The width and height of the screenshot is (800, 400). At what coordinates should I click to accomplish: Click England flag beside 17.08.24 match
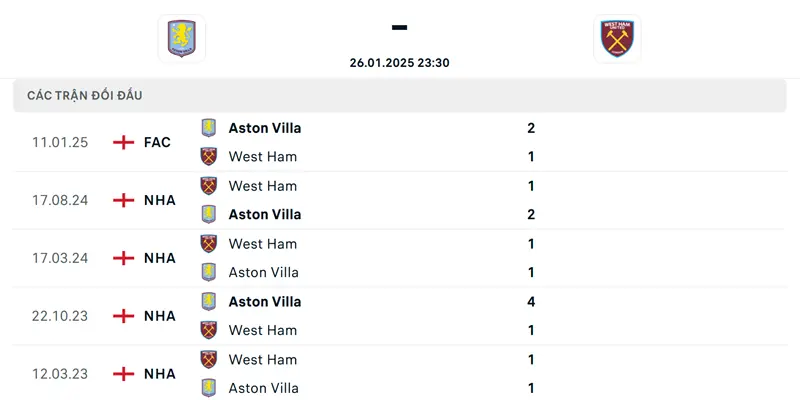point(123,200)
